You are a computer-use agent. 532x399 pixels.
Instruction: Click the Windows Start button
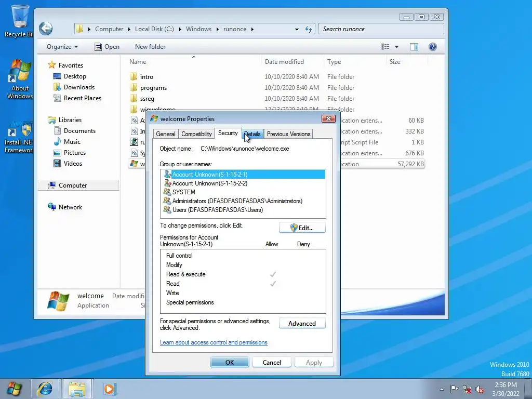[x=14, y=389]
